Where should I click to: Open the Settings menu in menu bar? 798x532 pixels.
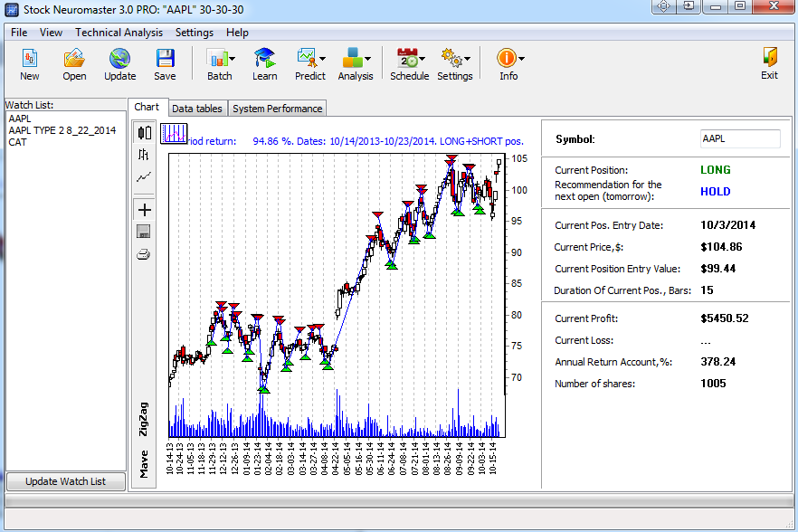(195, 33)
